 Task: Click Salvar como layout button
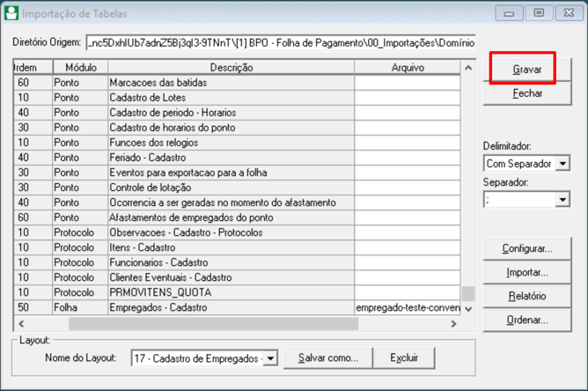tap(327, 358)
